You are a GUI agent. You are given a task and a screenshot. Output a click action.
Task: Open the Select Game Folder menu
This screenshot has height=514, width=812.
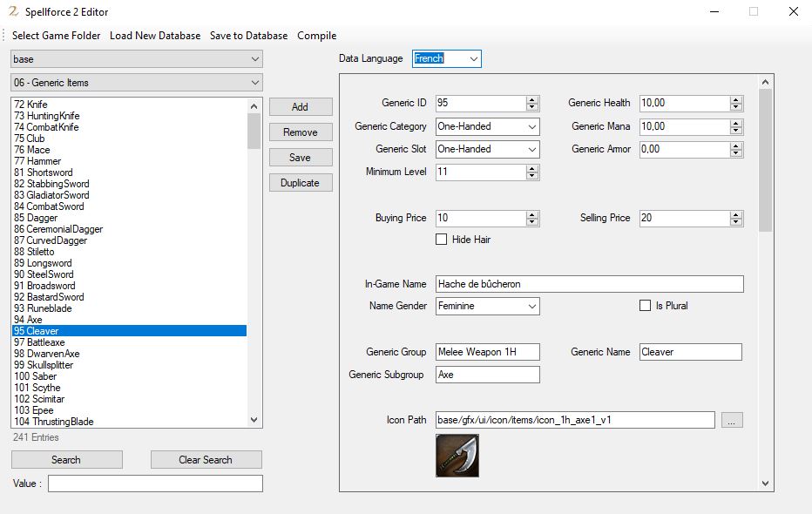click(57, 35)
